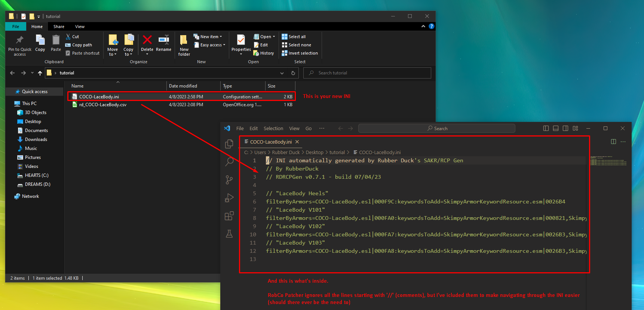Create a New folder from ribbon

tap(184, 45)
